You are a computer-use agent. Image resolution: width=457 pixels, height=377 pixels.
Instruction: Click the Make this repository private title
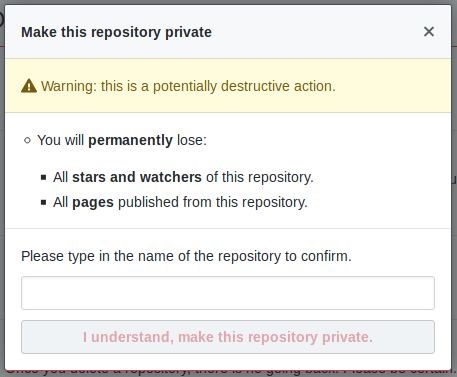tap(116, 32)
